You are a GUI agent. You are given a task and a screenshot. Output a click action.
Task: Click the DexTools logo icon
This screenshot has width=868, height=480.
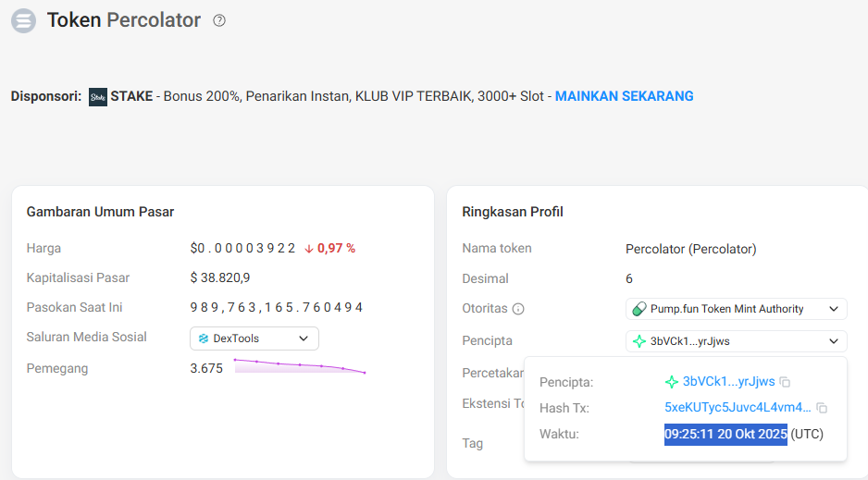click(x=204, y=338)
